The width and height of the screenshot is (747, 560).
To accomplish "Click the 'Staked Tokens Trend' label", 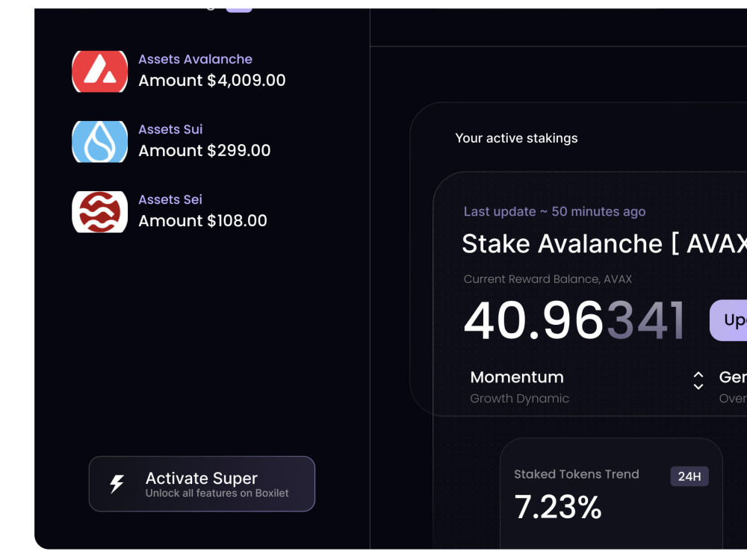I will (x=577, y=474).
